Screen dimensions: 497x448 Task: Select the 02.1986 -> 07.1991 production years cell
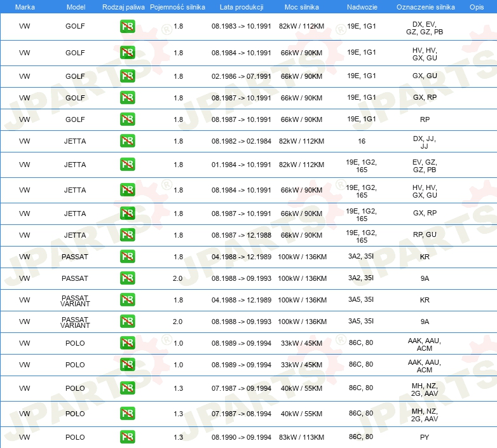coord(241,76)
